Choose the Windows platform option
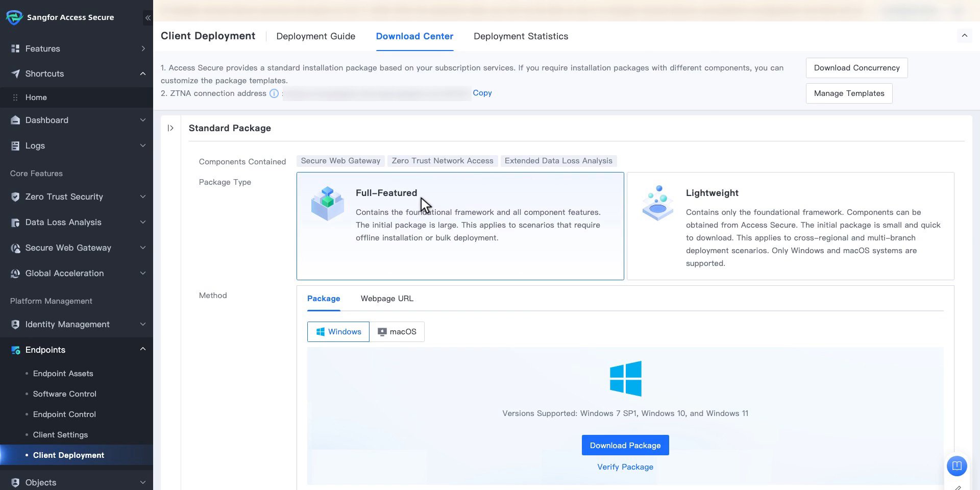 pyautogui.click(x=338, y=332)
